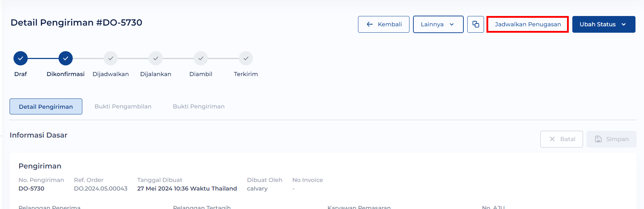The height and width of the screenshot is (209, 644).
Task: Switch to the Bukti Pengiriman tab
Action: tap(199, 106)
